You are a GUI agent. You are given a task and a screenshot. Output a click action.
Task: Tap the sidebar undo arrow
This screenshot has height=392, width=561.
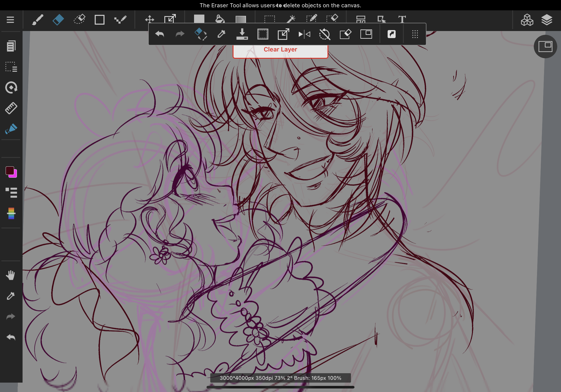pyautogui.click(x=11, y=337)
